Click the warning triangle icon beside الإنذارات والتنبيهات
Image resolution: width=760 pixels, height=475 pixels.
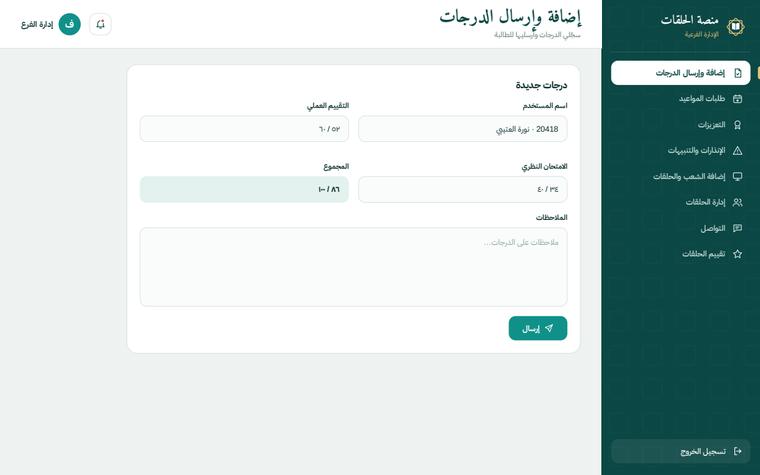[x=738, y=151]
